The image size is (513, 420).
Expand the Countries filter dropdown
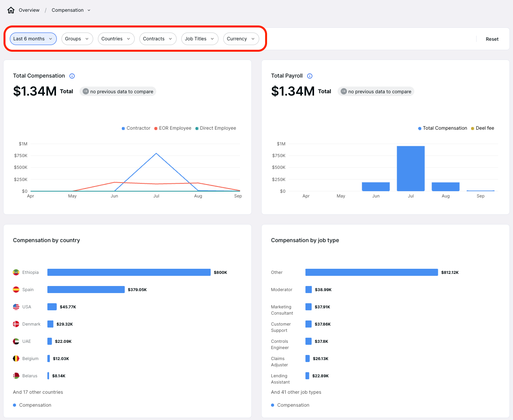click(116, 39)
